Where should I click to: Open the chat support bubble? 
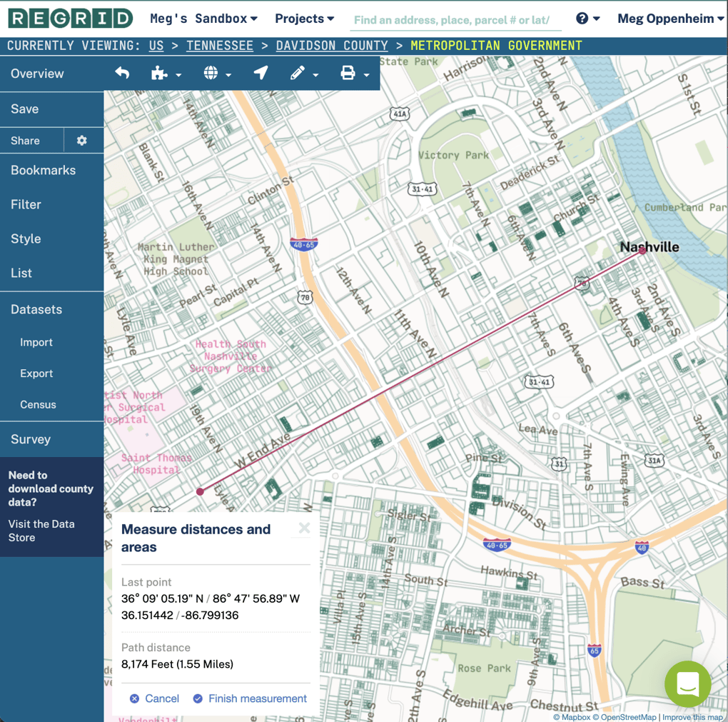687,684
